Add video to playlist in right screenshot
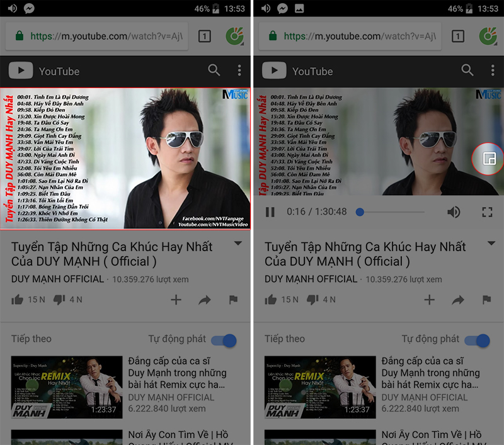 pos(429,300)
